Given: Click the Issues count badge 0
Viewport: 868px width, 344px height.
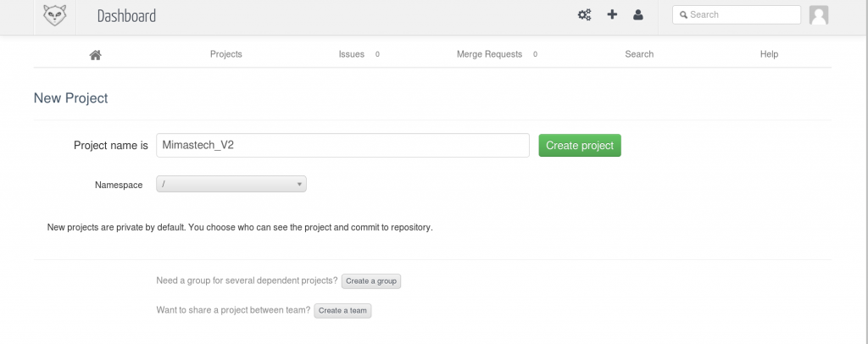Looking at the screenshot, I should (x=377, y=54).
